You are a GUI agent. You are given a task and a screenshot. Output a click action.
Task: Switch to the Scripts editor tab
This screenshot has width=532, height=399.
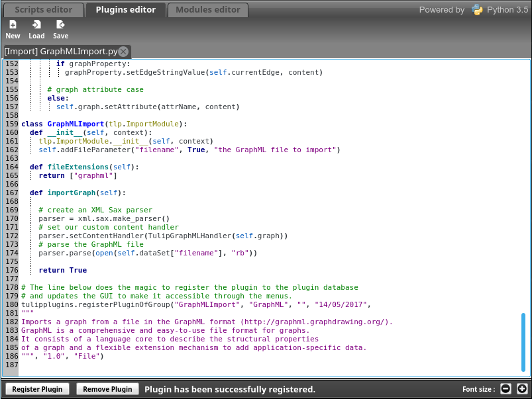pos(43,10)
